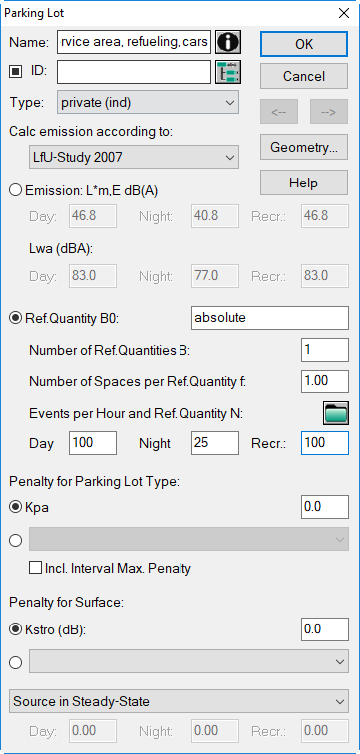Click the 'Calc emission according to:' label
Viewport: 360px width, 754px height.
(91, 132)
